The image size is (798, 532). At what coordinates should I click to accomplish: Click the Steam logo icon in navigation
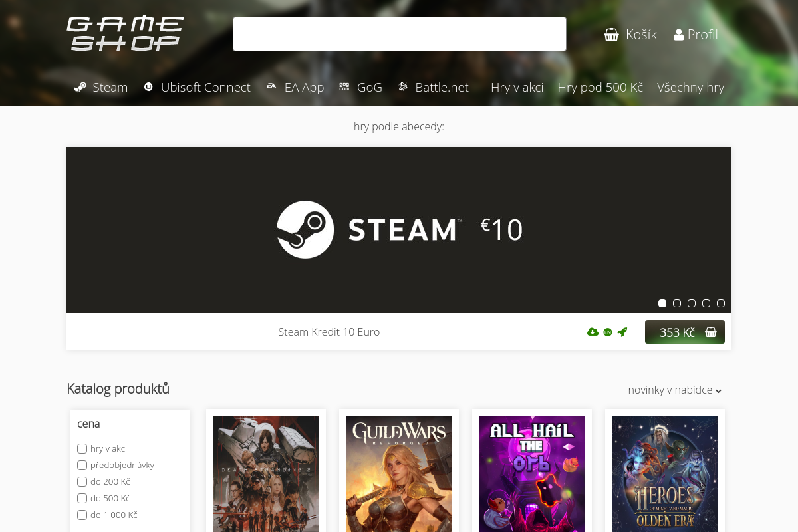point(80,87)
